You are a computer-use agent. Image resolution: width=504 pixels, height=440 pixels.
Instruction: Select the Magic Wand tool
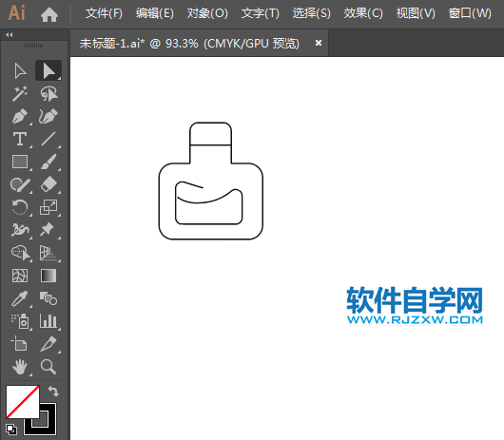[20, 93]
